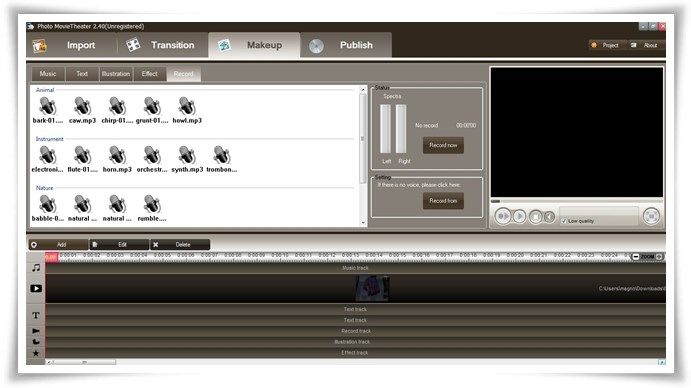
Task: Click the effect track star icon
Action: tap(36, 353)
